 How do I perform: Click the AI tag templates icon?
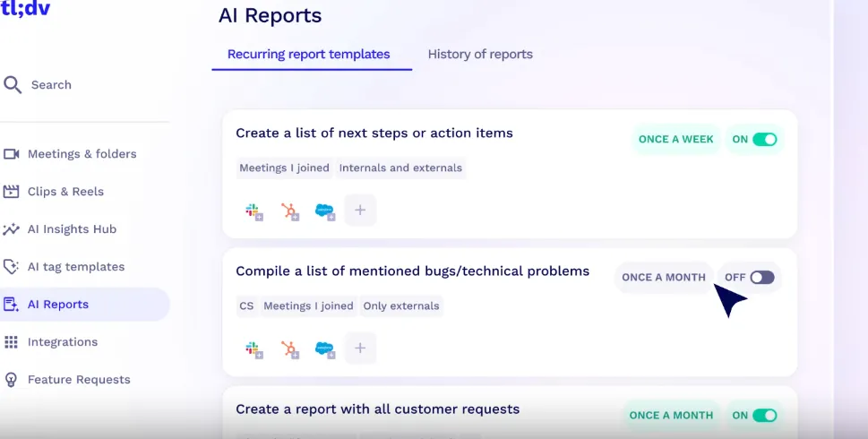point(11,267)
